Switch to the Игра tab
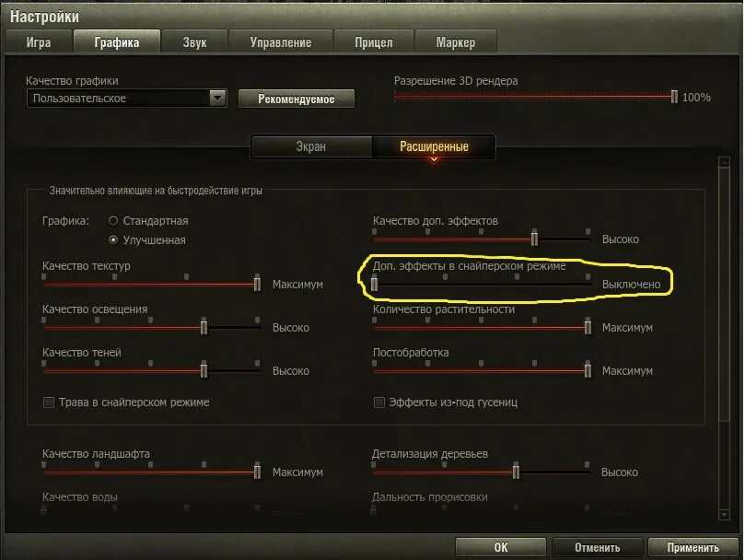 pos(39,41)
